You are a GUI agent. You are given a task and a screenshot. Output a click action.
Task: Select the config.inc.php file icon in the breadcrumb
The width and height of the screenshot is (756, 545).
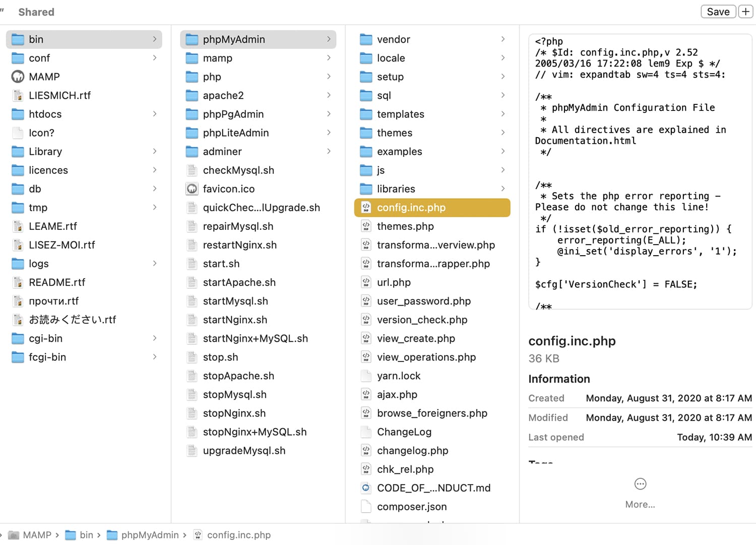(x=198, y=535)
